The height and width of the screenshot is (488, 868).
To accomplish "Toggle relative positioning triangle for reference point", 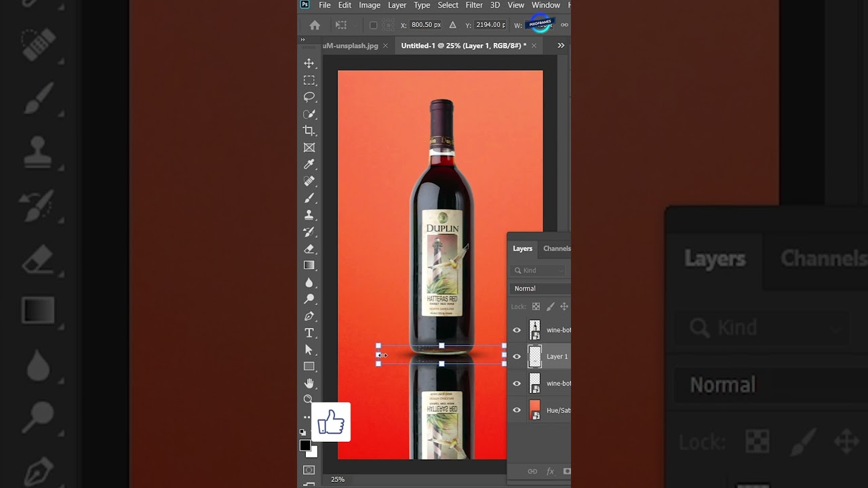I will (x=453, y=25).
